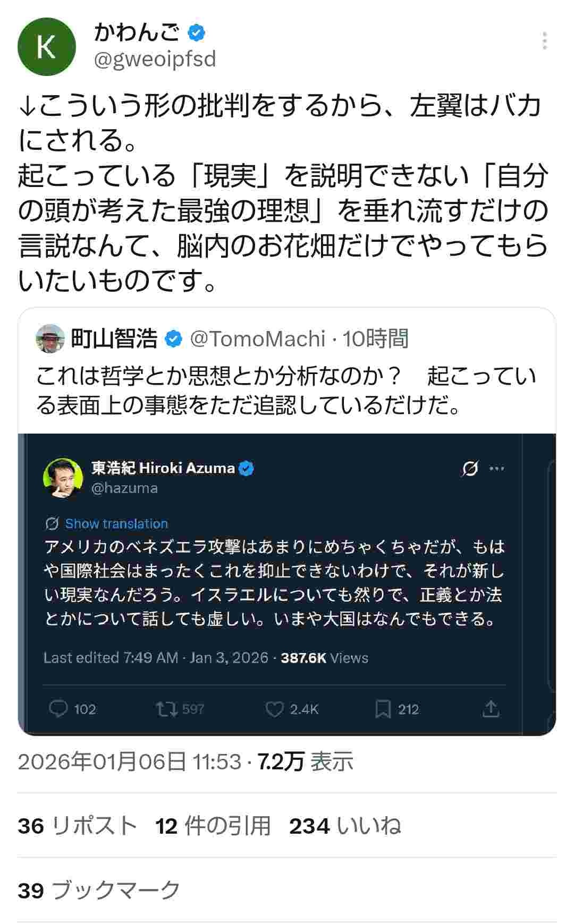Toggle the heart like icon showing 2.4K
Screen dimensions: 574x924
tap(274, 709)
